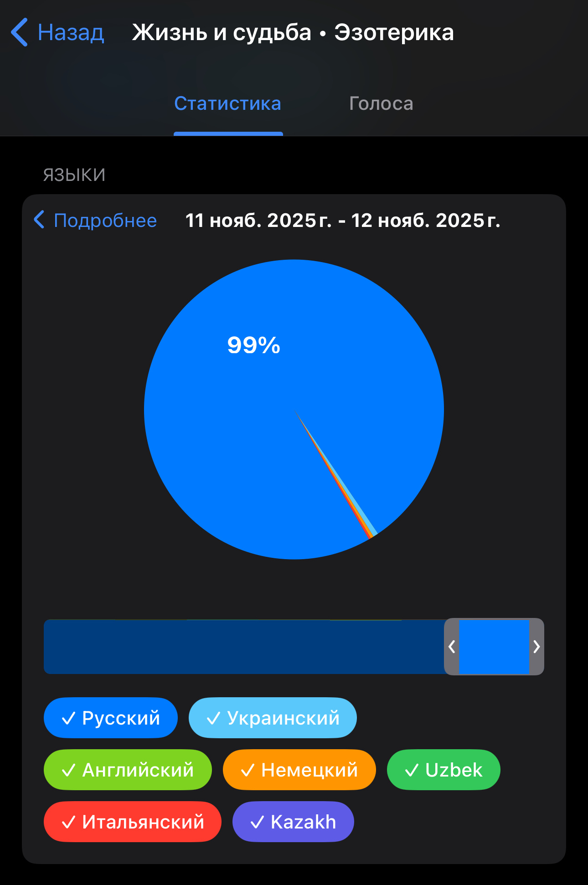Click the Назад back link
The image size is (588, 885).
tap(71, 32)
